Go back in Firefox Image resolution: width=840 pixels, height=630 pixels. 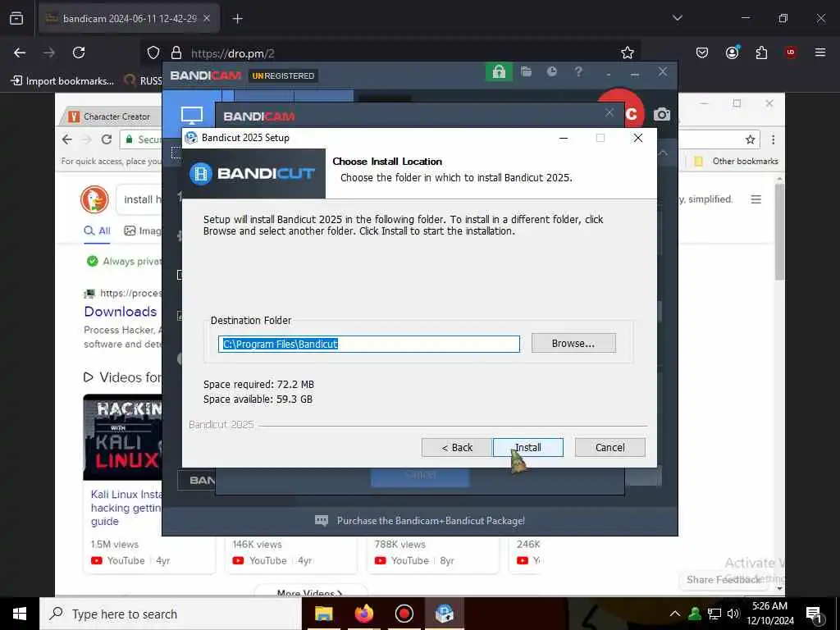click(x=20, y=52)
